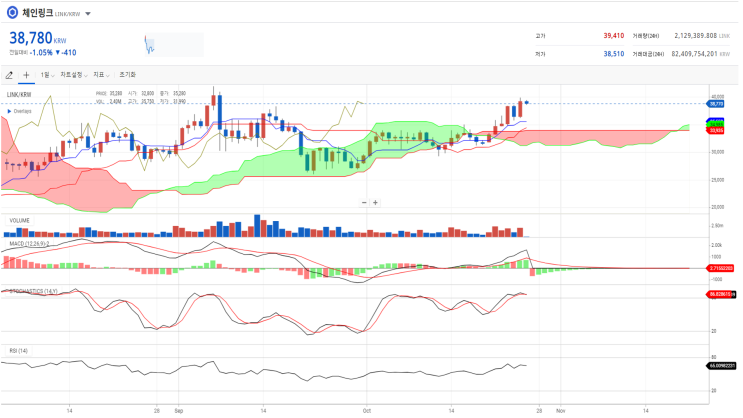Open the 지표 indicators menu
This screenshot has height=418, width=743.
pyautogui.click(x=101, y=75)
